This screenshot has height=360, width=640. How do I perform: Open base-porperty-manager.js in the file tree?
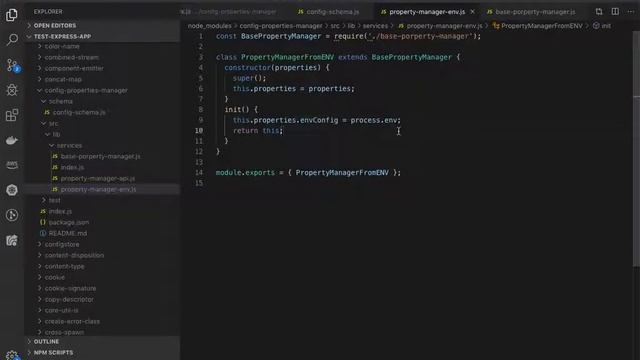point(102,156)
